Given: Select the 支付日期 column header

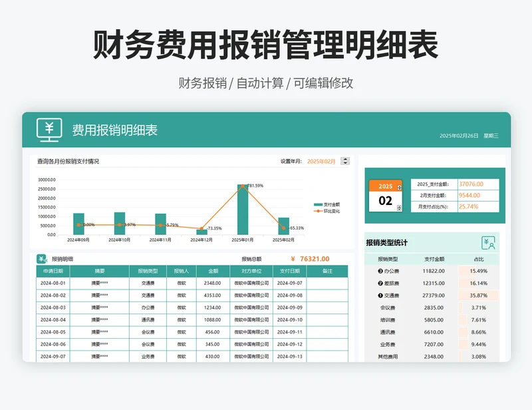Looking at the screenshot, I should [x=290, y=271].
